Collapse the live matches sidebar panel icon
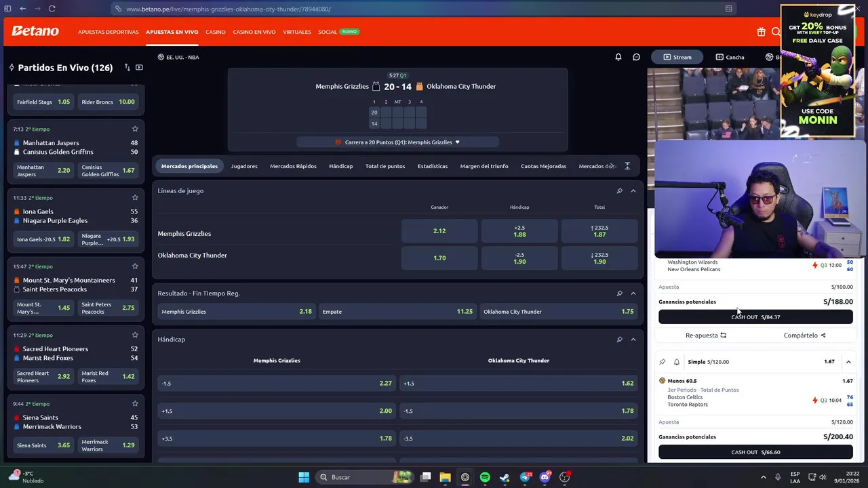The height and width of the screenshot is (488, 868). click(x=139, y=68)
